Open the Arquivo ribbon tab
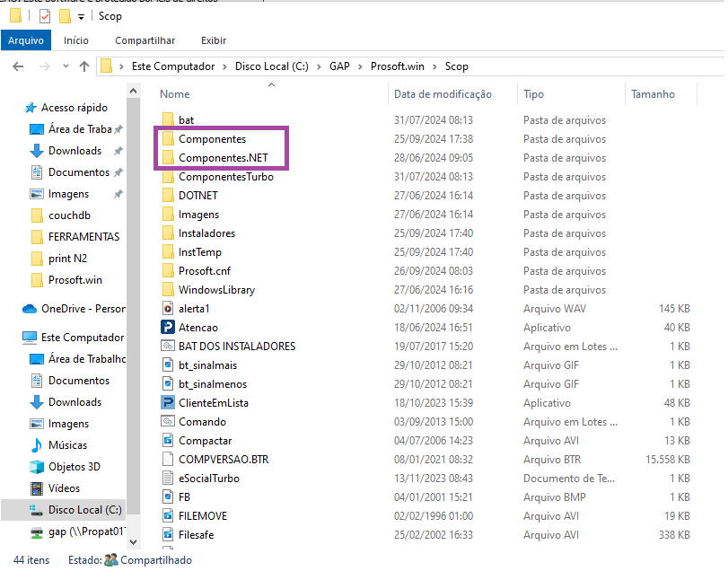The width and height of the screenshot is (728, 571). click(x=26, y=40)
